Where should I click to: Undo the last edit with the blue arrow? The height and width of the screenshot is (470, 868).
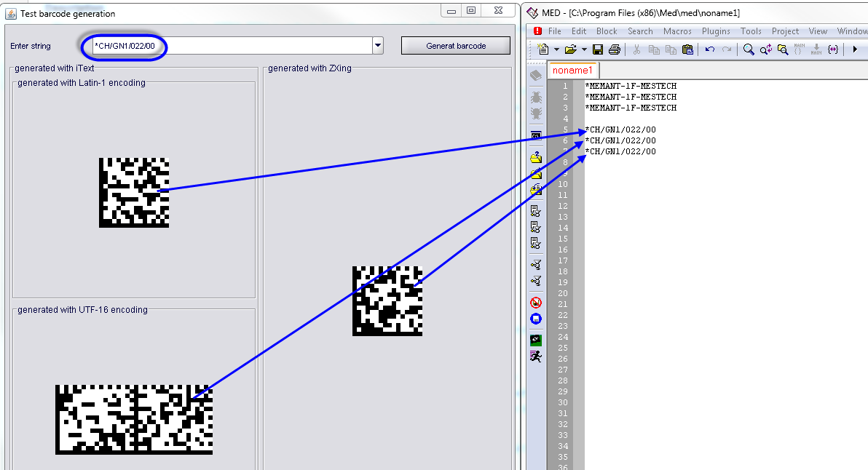[710, 49]
